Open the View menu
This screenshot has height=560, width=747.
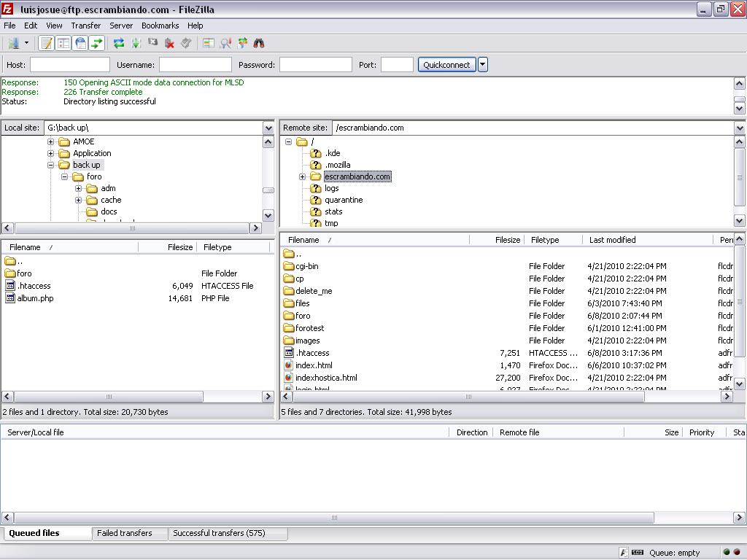pyautogui.click(x=54, y=26)
